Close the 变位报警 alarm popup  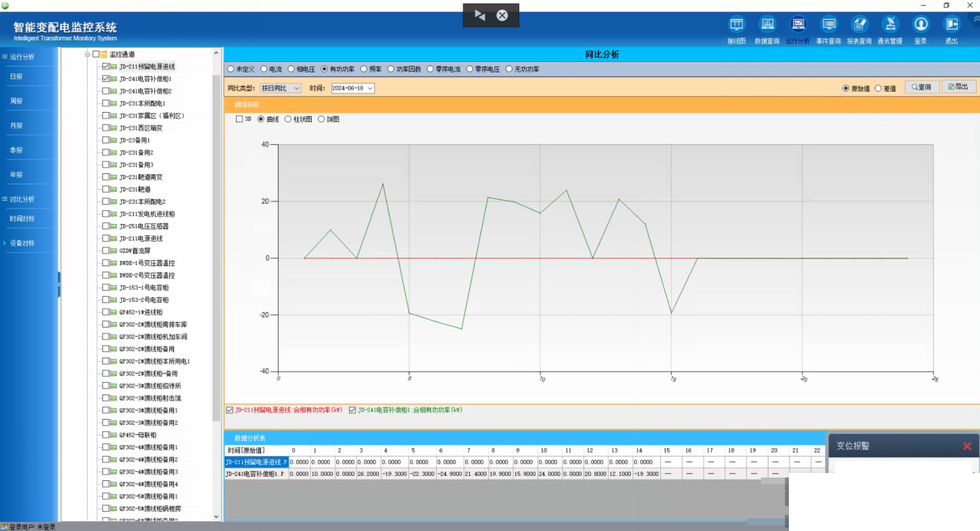967,446
